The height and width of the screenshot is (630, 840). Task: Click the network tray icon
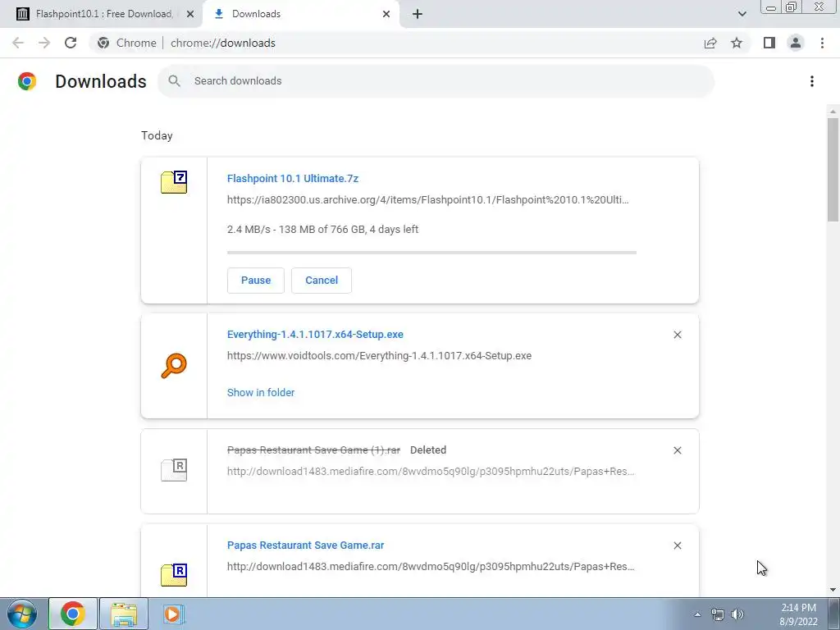(x=717, y=614)
